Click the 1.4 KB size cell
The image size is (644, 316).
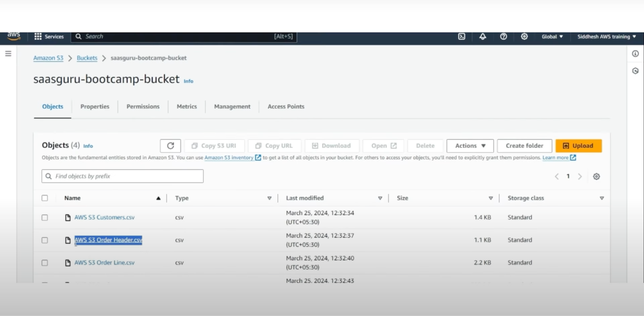(x=482, y=218)
